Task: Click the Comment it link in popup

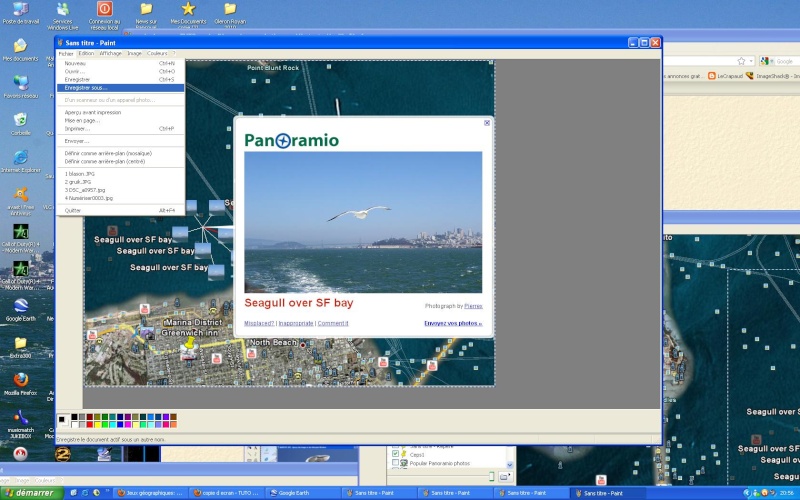Action: pyautogui.click(x=333, y=323)
